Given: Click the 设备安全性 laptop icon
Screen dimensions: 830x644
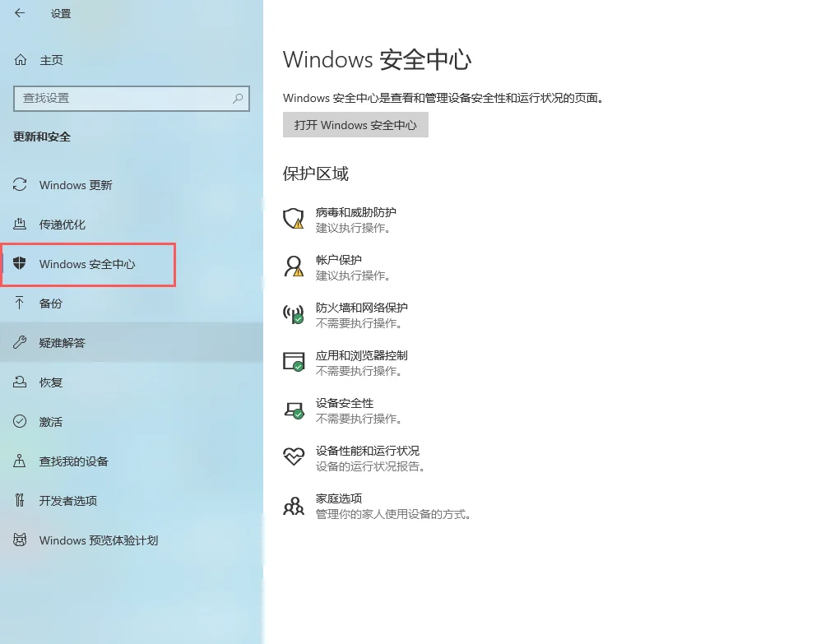Looking at the screenshot, I should [293, 409].
